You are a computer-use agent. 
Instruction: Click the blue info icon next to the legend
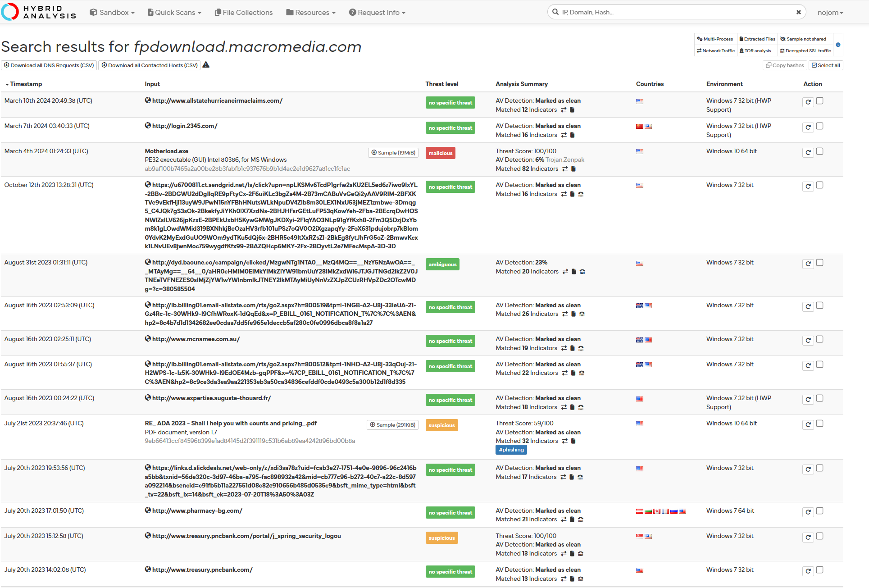[x=838, y=45]
